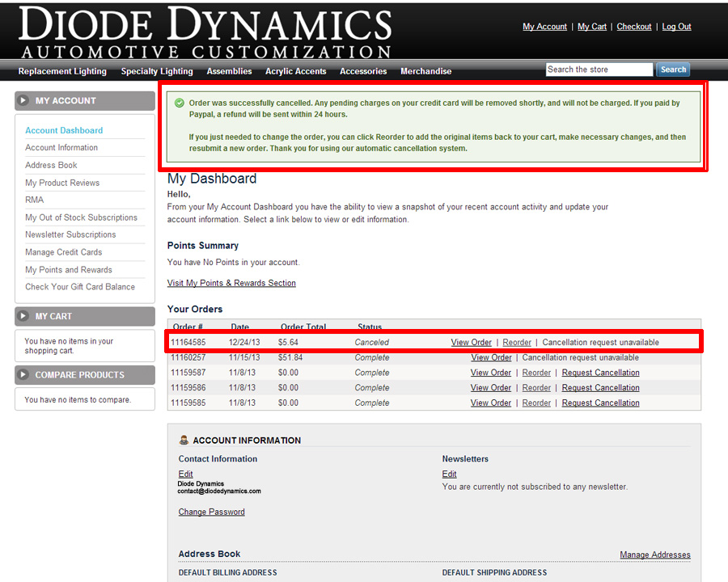Screen dimensions: 728x582
Task: Request Cancellation for order 11159585
Action: click(x=600, y=403)
